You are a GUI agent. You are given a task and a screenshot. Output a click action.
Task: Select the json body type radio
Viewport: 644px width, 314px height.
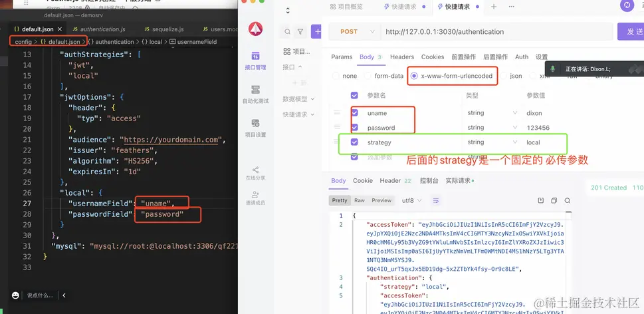coord(502,76)
